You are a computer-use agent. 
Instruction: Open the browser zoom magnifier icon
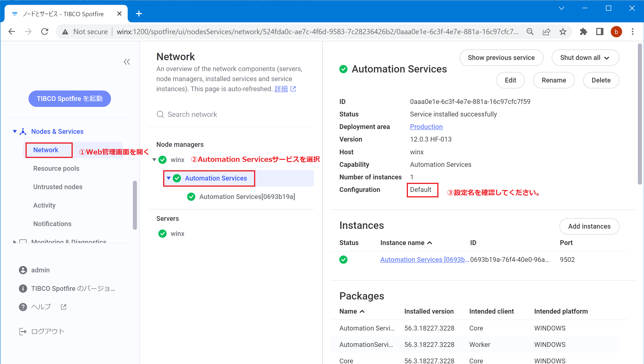[530, 32]
